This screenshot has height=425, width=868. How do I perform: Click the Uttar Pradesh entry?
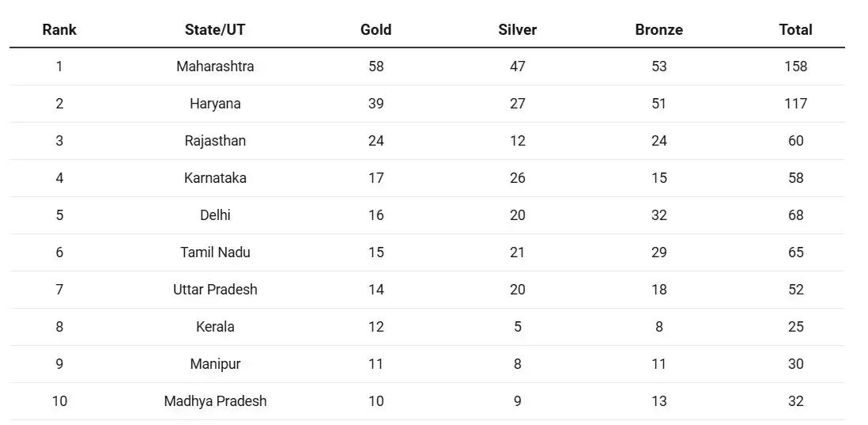215,289
